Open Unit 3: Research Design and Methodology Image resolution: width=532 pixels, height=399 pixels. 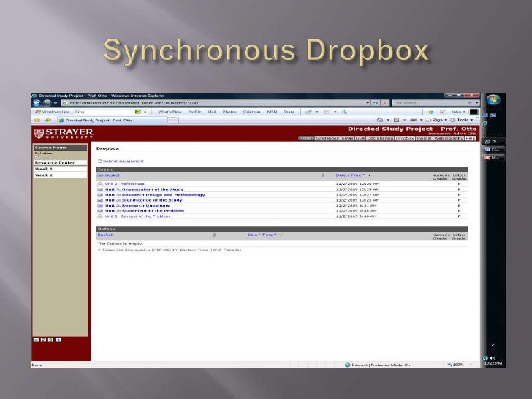[x=155, y=194]
